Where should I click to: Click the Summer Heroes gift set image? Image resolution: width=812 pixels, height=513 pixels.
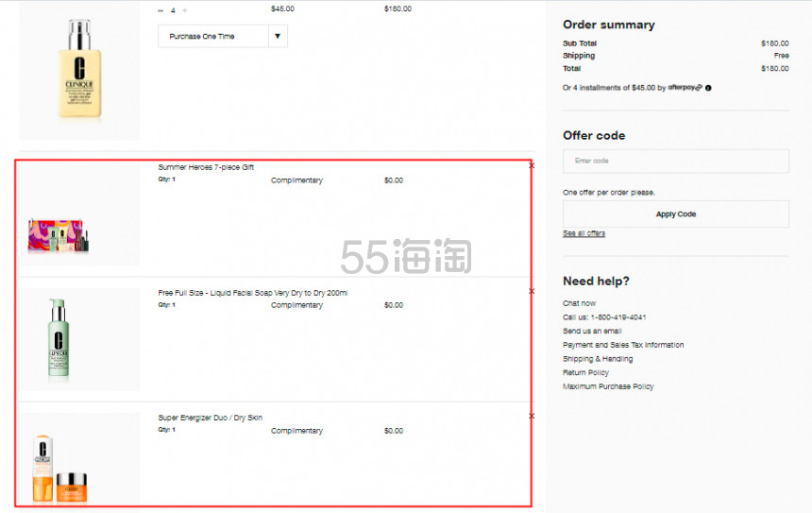point(58,235)
